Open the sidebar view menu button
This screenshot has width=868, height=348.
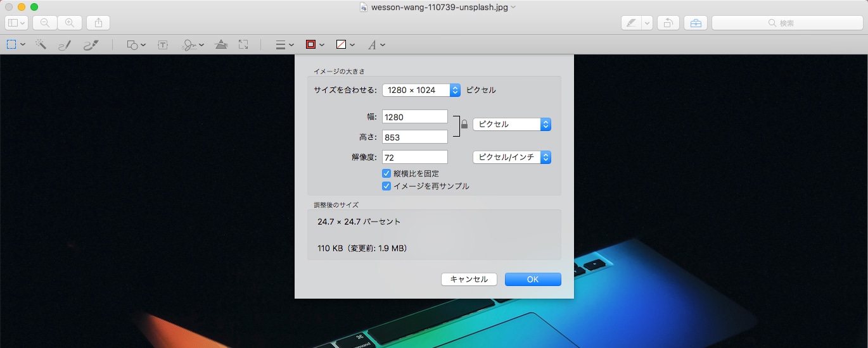click(16, 23)
